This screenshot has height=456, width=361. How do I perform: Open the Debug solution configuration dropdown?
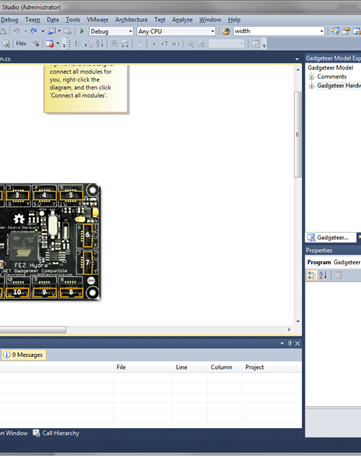click(130, 31)
